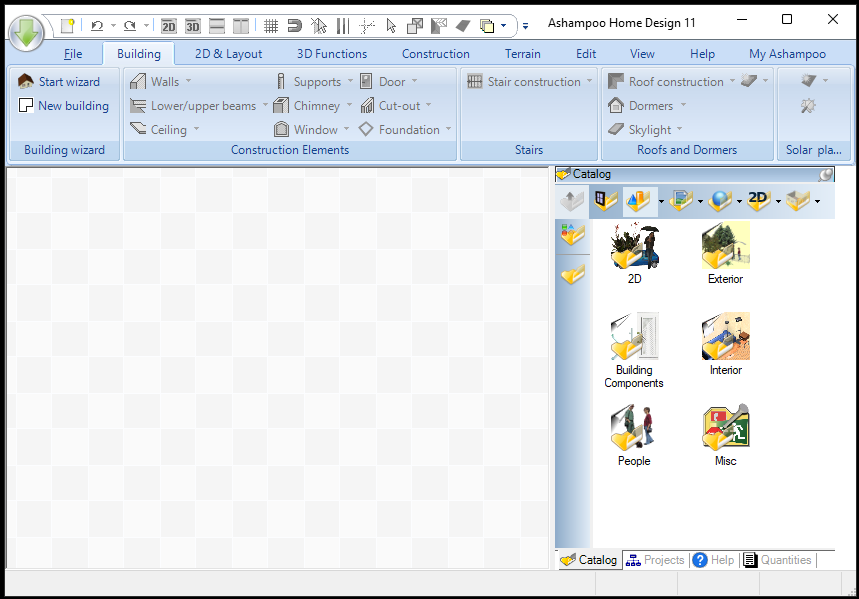Switch to the Projects panel tab
Image resolution: width=859 pixels, height=599 pixels.
click(x=656, y=560)
